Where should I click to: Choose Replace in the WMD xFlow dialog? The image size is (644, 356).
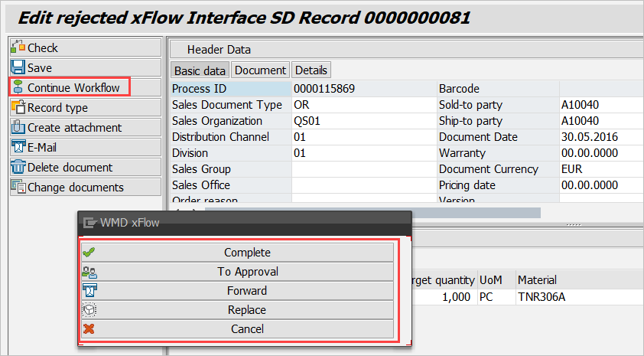click(246, 310)
